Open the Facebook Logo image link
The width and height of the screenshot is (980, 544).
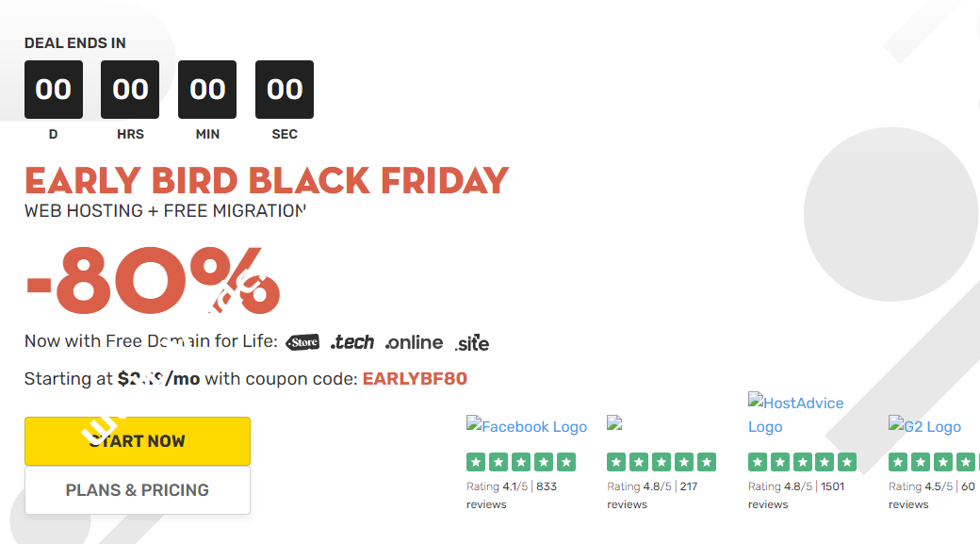527,426
